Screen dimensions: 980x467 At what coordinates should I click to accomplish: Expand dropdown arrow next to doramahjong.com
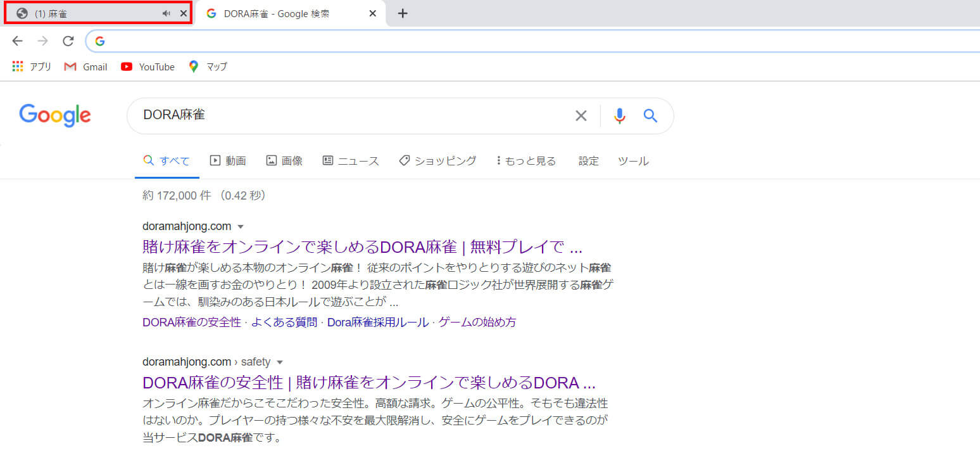[x=241, y=226]
